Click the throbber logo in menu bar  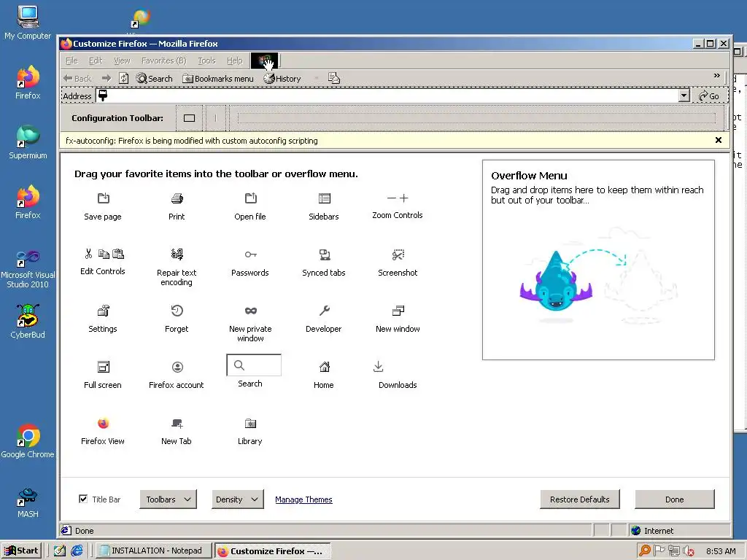[264, 61]
